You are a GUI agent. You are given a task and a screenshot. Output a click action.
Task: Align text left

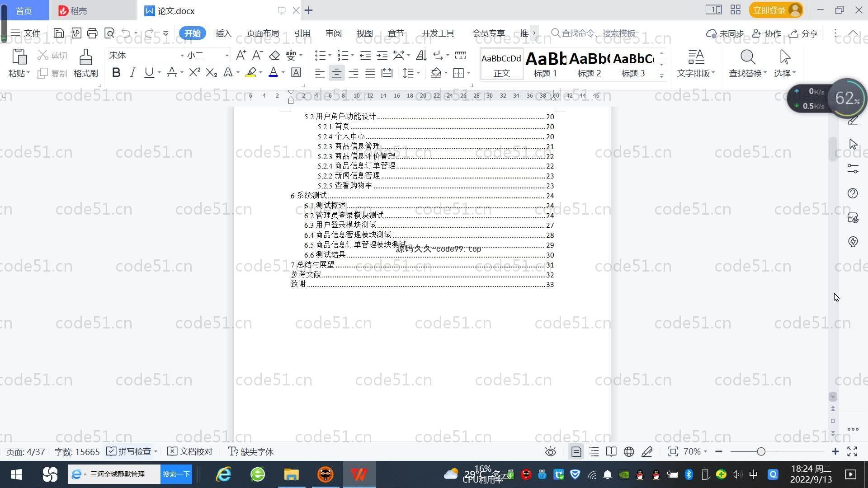tap(320, 73)
